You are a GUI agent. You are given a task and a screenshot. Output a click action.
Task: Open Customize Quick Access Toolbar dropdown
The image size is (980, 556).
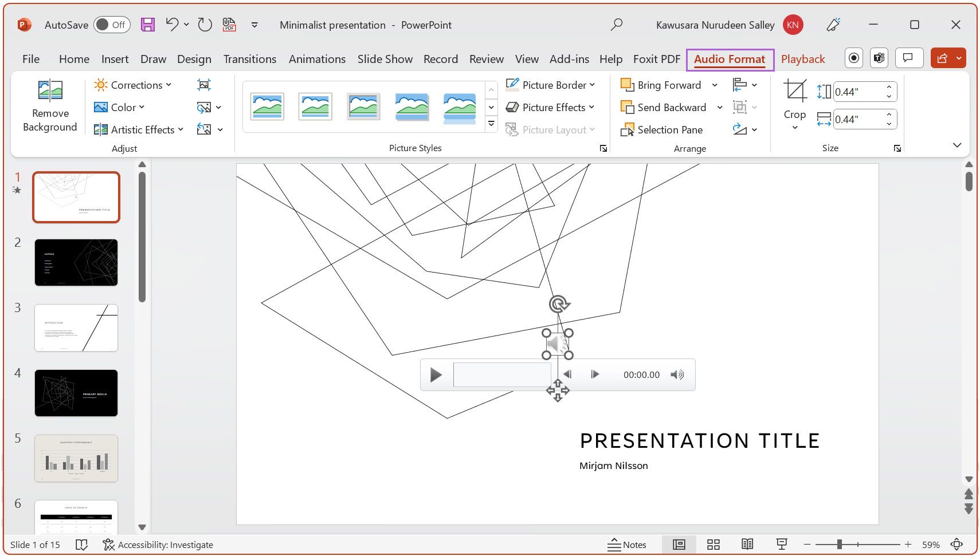(x=254, y=25)
